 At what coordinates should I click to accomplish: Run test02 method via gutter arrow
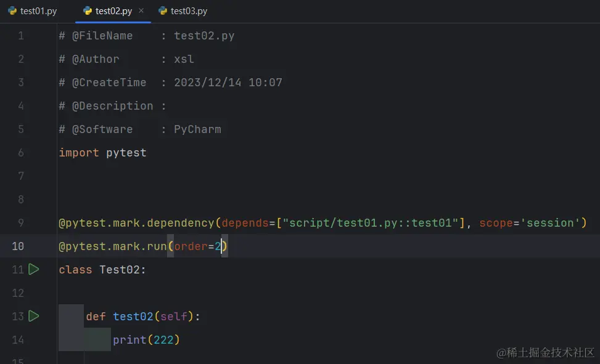(x=34, y=316)
